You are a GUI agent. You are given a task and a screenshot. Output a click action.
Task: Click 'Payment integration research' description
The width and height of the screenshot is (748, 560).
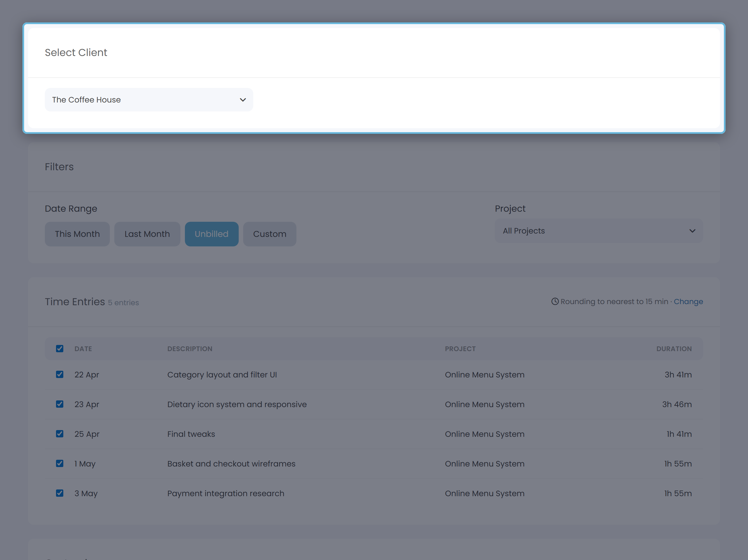pos(226,493)
